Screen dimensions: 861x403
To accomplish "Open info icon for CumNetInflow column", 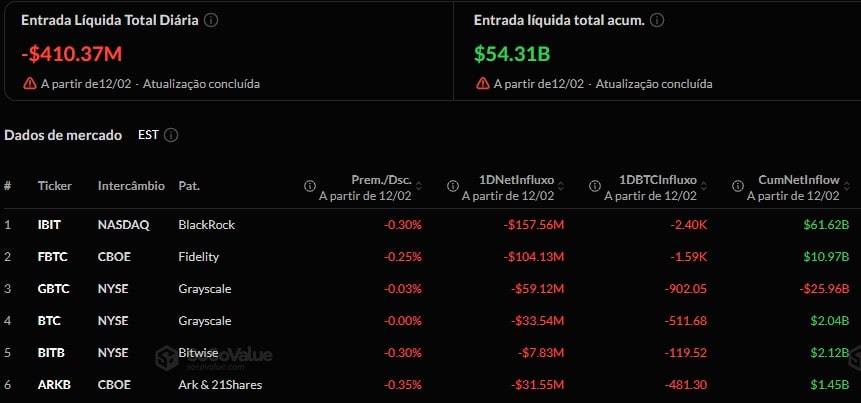I will point(737,186).
